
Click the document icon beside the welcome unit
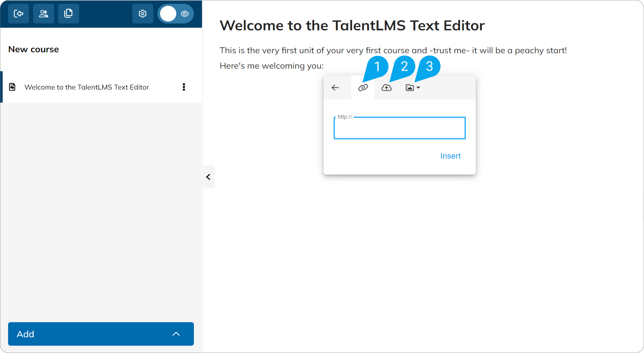[x=12, y=87]
